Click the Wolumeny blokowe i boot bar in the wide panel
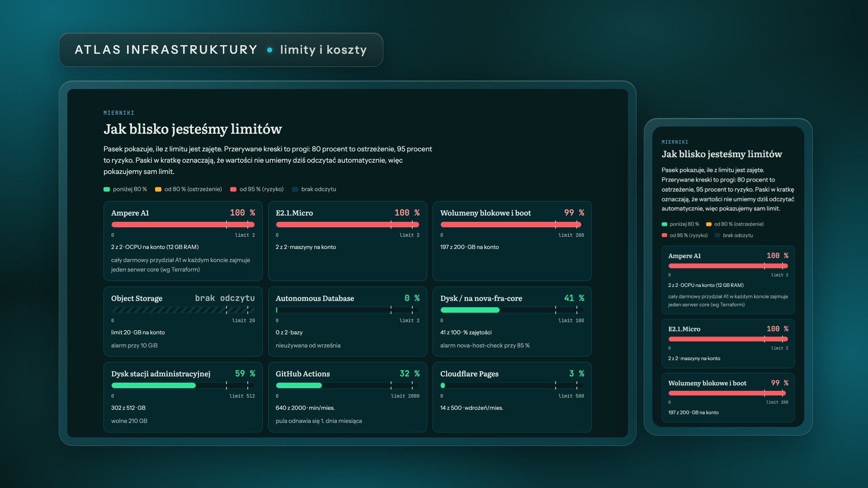Image resolution: width=868 pixels, height=488 pixels. point(512,225)
